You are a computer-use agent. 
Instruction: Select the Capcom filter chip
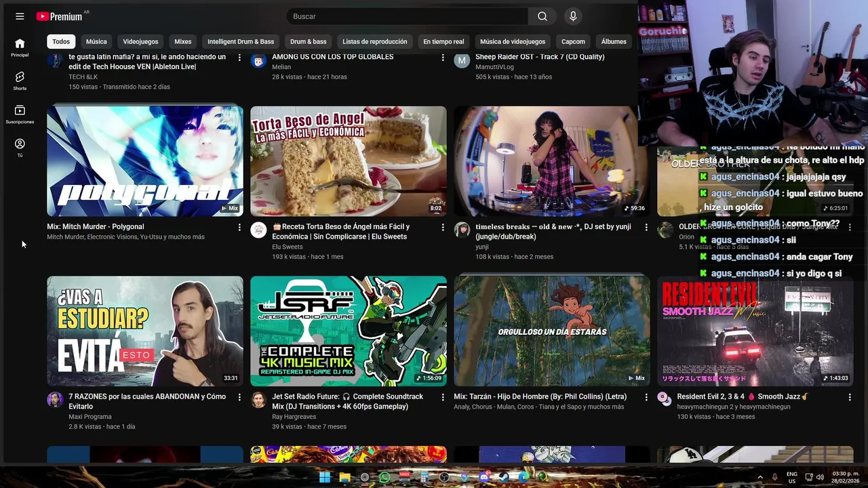coord(573,41)
